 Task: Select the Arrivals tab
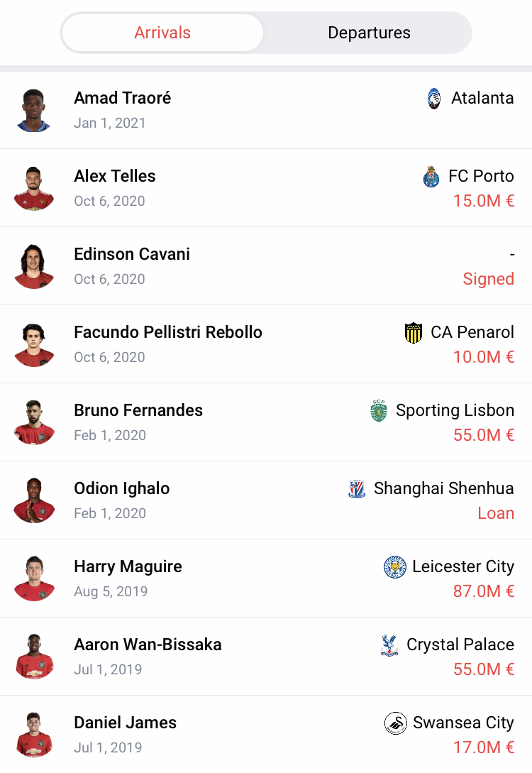162,33
